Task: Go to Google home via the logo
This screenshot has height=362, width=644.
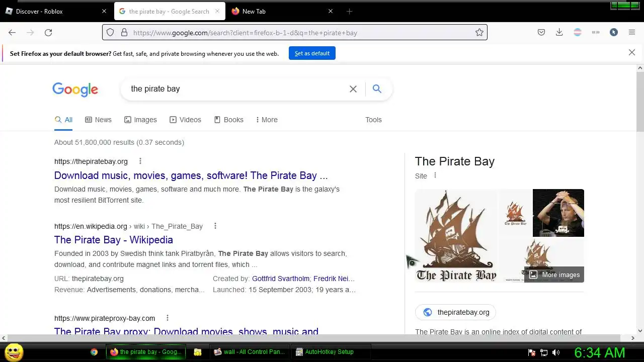Action: pos(75,89)
